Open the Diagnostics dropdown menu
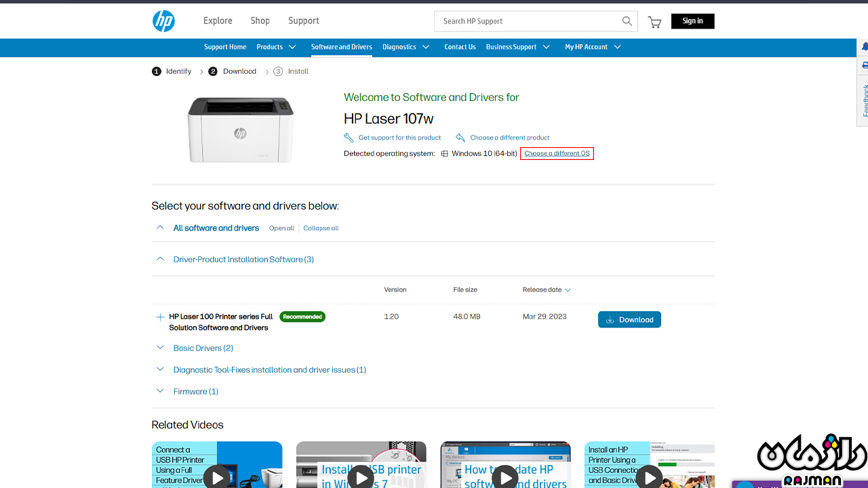Viewport: 868px width, 488px height. tap(406, 47)
